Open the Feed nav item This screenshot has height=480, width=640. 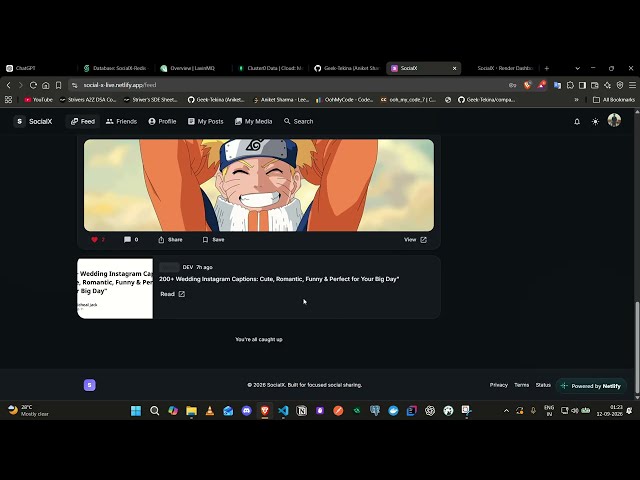tap(83, 121)
